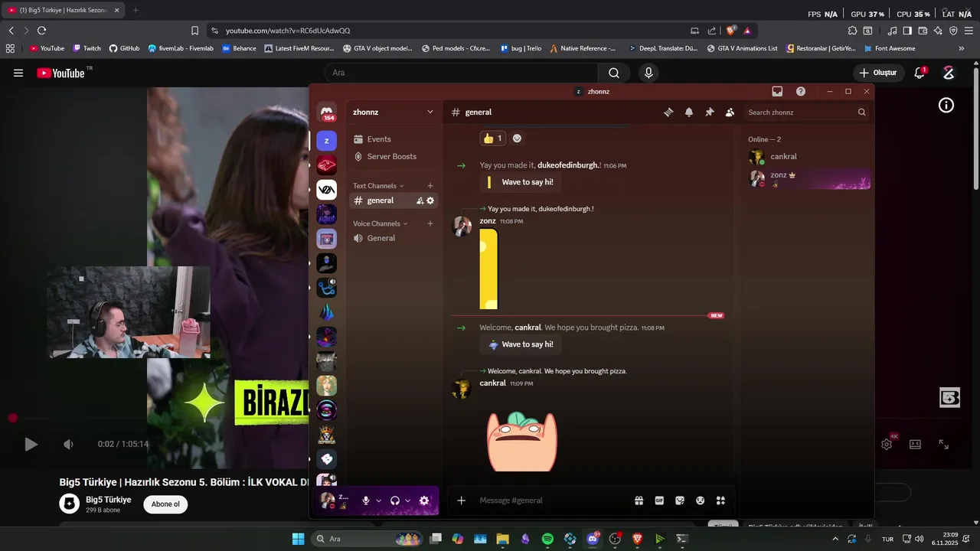Play the YouTube video
980x551 pixels.
coord(31,444)
